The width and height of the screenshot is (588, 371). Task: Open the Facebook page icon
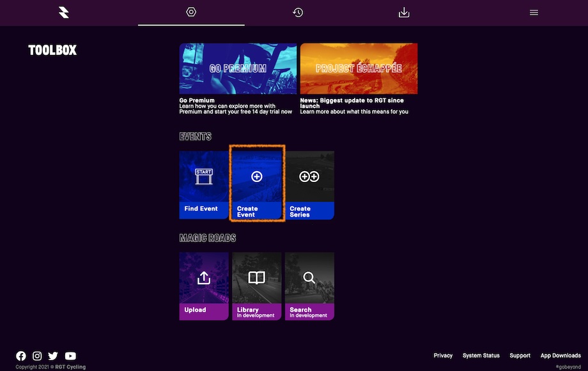pos(21,356)
